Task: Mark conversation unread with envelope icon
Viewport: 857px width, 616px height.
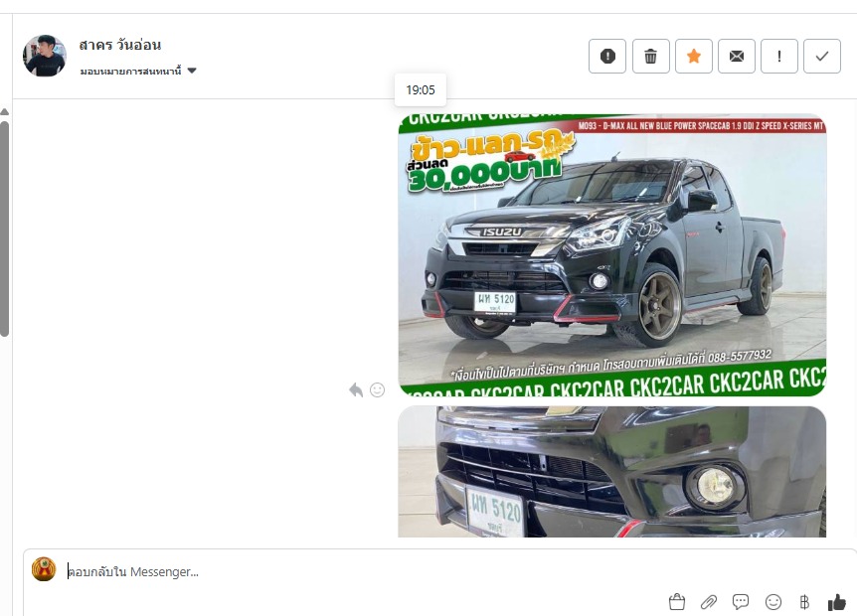Action: tap(737, 56)
